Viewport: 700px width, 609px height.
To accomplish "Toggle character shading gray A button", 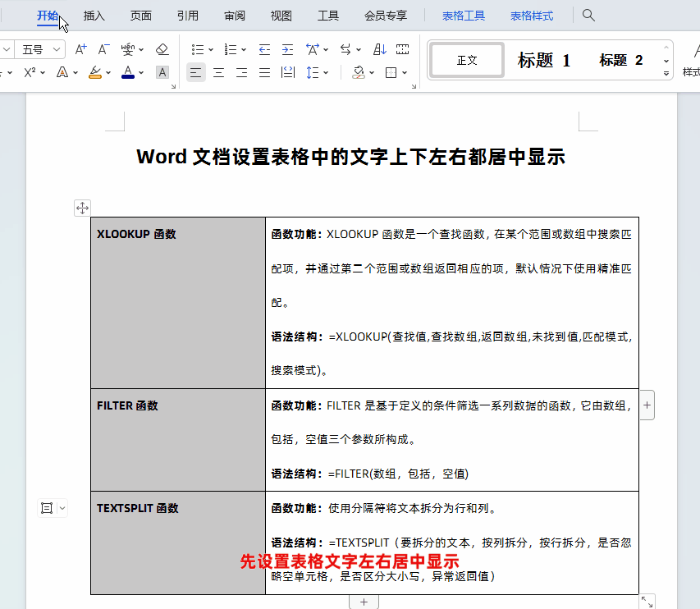I will (x=162, y=72).
